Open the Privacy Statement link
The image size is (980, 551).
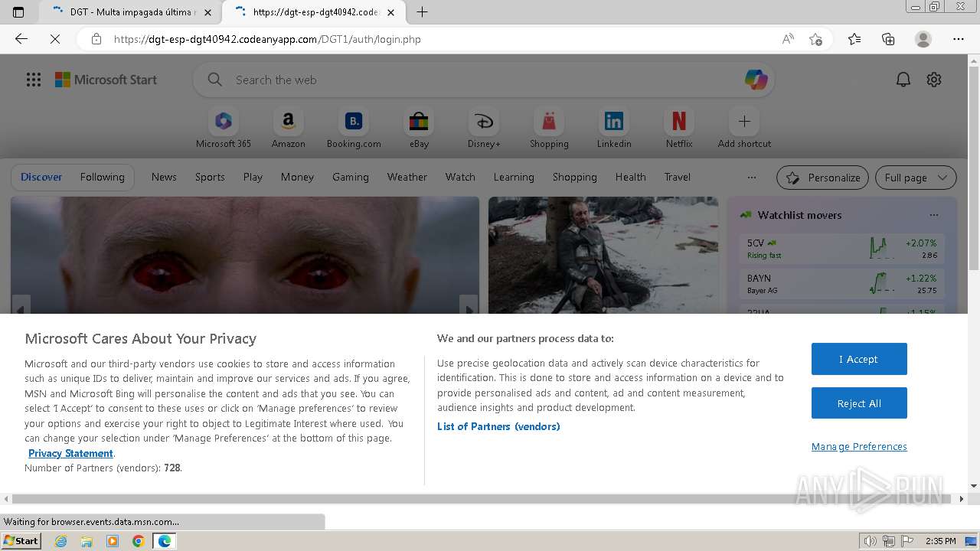click(70, 453)
